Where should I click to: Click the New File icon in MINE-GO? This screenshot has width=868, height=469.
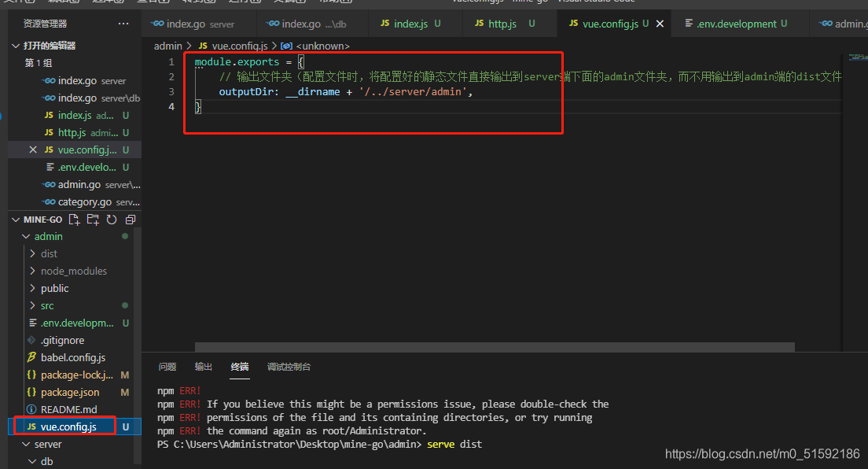pos(74,220)
